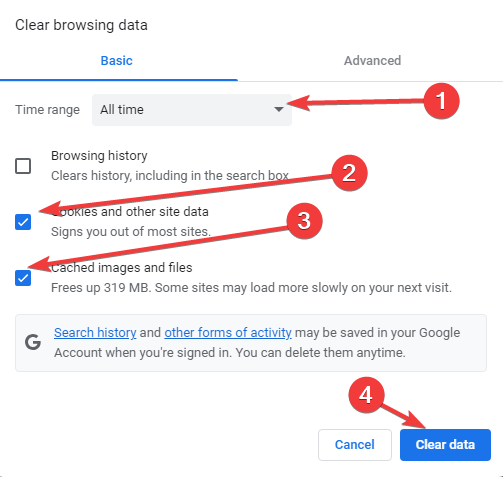Screen dimensions: 503x477
Task: Open the Search history link
Action: click(x=95, y=333)
